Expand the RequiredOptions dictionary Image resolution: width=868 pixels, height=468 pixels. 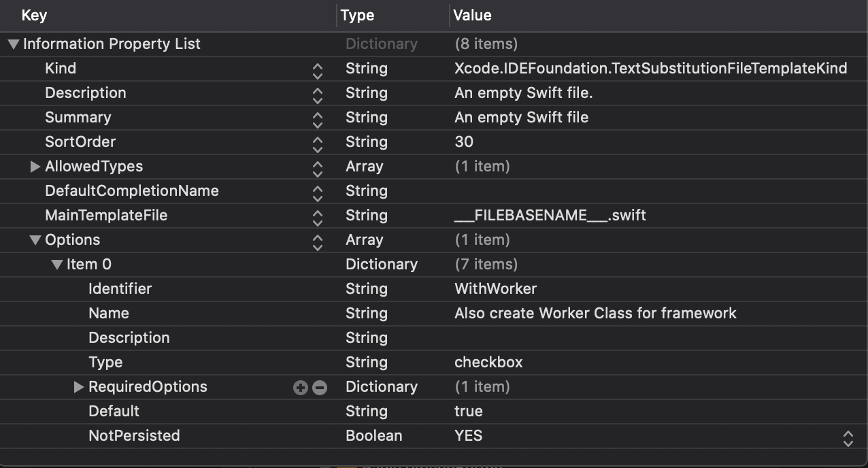pyautogui.click(x=79, y=387)
